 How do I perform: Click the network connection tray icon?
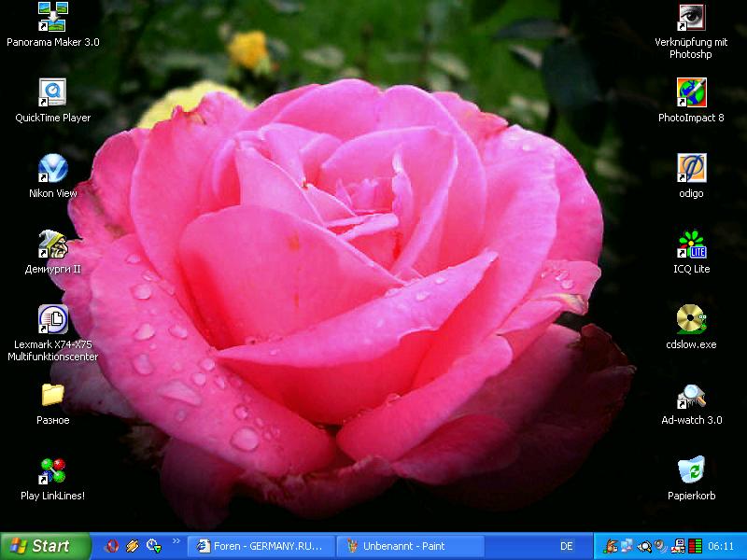click(627, 545)
